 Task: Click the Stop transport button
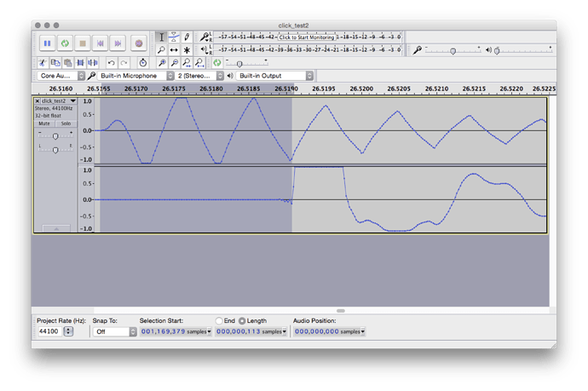click(x=83, y=43)
